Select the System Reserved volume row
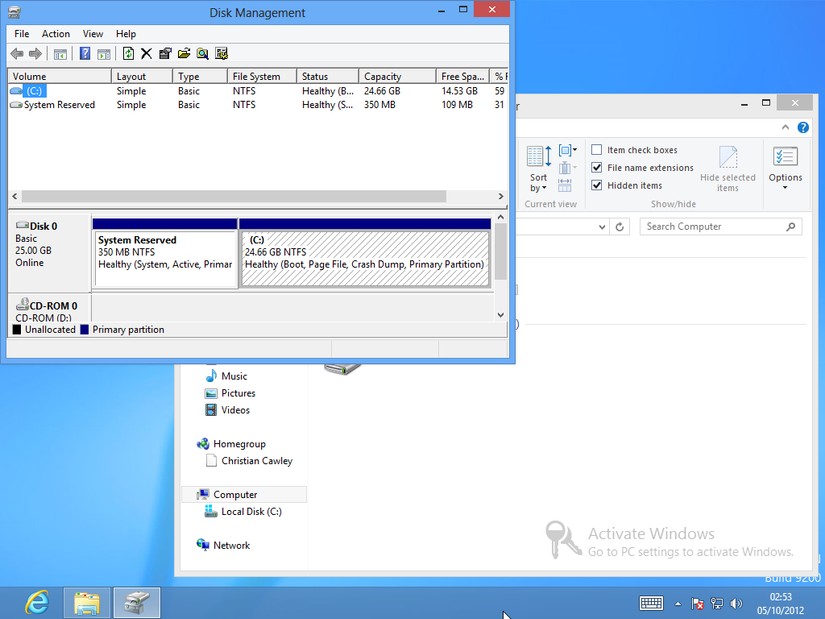The width and height of the screenshot is (825, 619). tap(258, 105)
